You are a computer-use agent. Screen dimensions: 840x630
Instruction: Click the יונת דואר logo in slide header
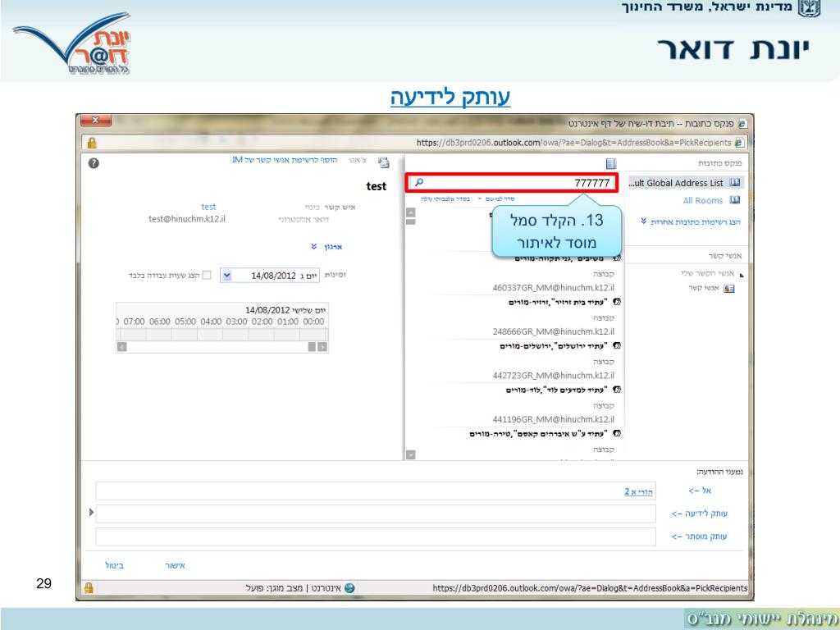[x=72, y=44]
